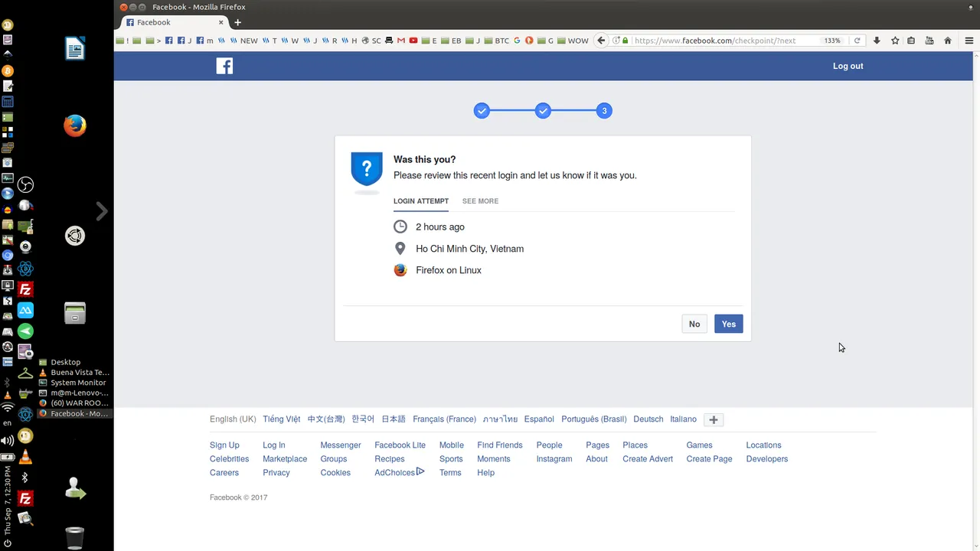This screenshot has height=551, width=980.
Task: Click the step 3 progress indicator
Action: coord(604,111)
